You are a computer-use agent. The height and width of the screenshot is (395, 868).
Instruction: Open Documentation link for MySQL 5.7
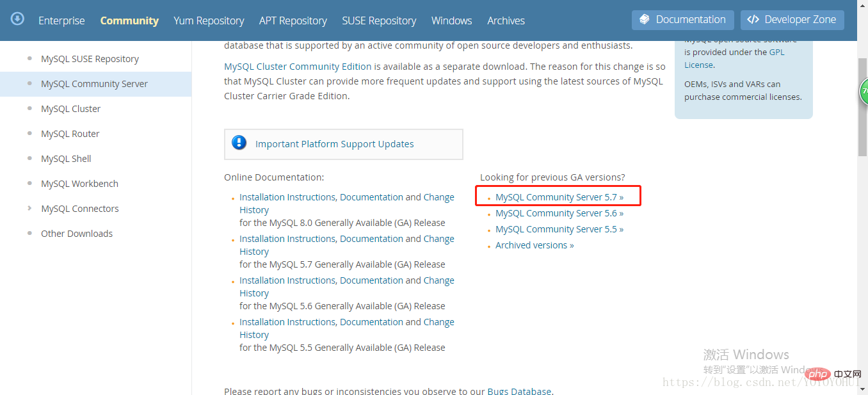[x=371, y=239]
